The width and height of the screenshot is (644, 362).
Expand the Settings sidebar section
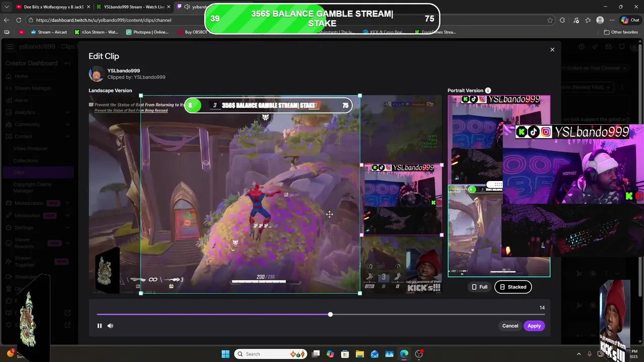click(x=67, y=227)
